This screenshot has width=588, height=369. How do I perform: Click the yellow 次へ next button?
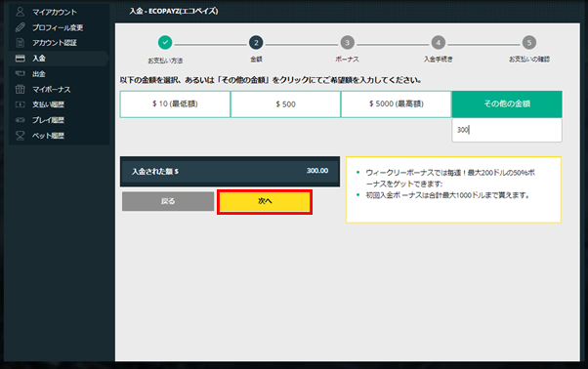coord(265,201)
